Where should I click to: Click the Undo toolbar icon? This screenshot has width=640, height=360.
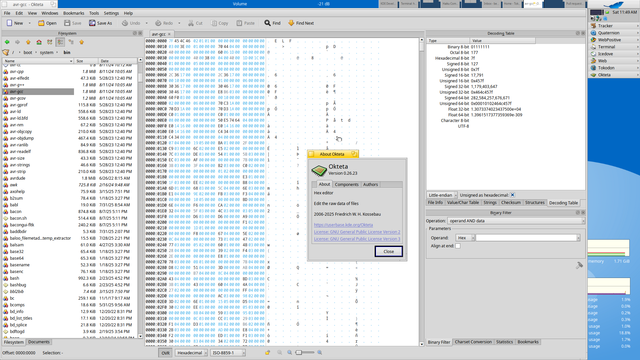click(125, 23)
